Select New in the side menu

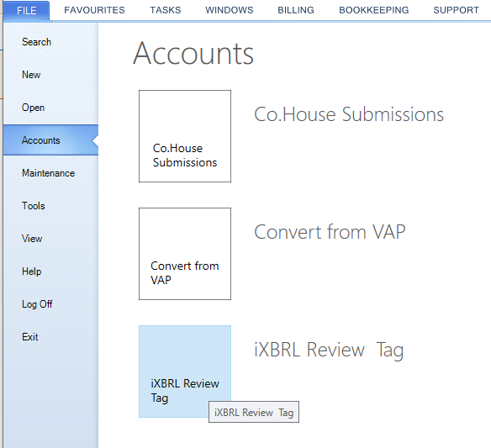click(x=50, y=75)
